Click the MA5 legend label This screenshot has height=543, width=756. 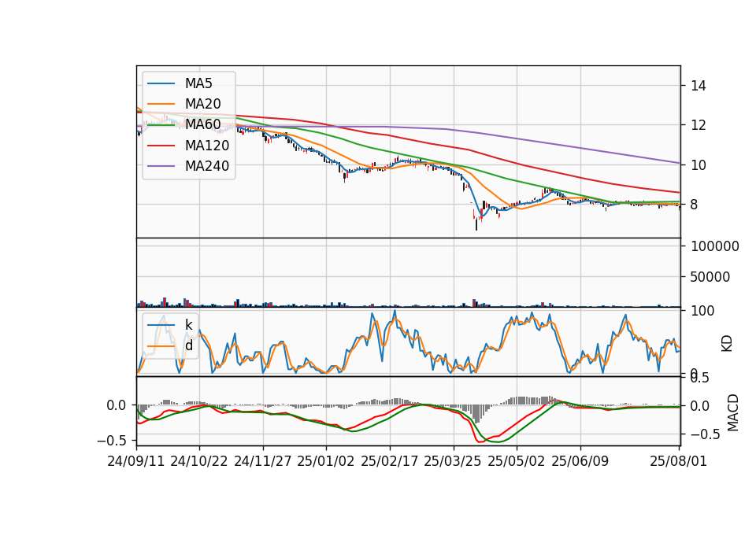pos(198,83)
